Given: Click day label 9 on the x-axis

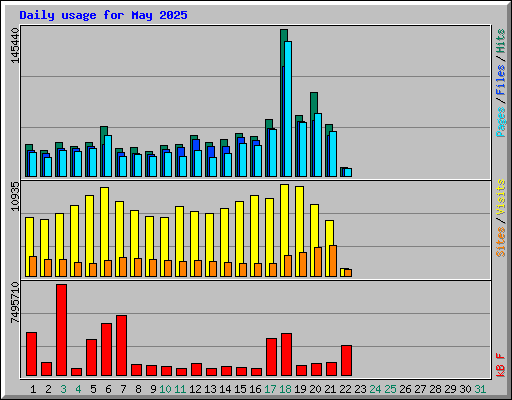Looking at the screenshot, I should [153, 389].
